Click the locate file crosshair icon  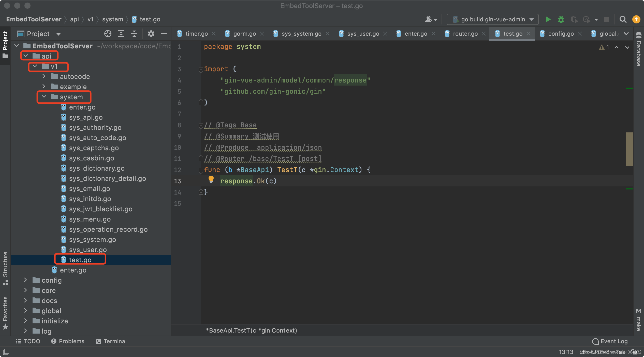click(108, 34)
